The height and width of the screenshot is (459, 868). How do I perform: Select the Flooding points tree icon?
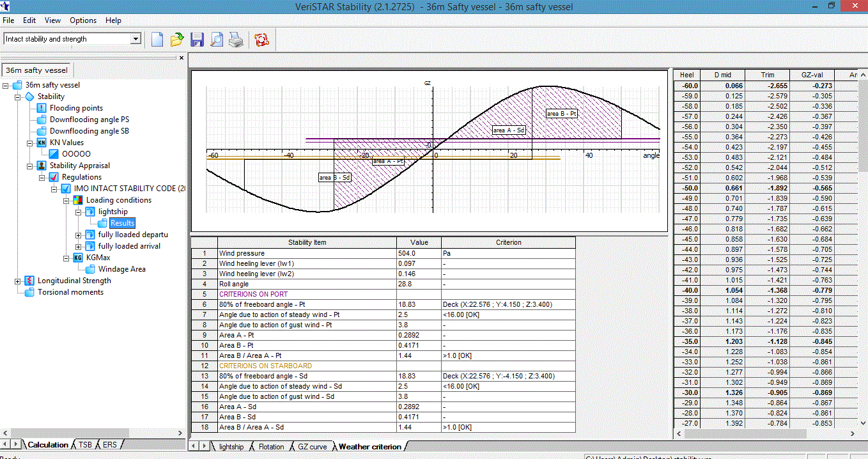[x=42, y=108]
